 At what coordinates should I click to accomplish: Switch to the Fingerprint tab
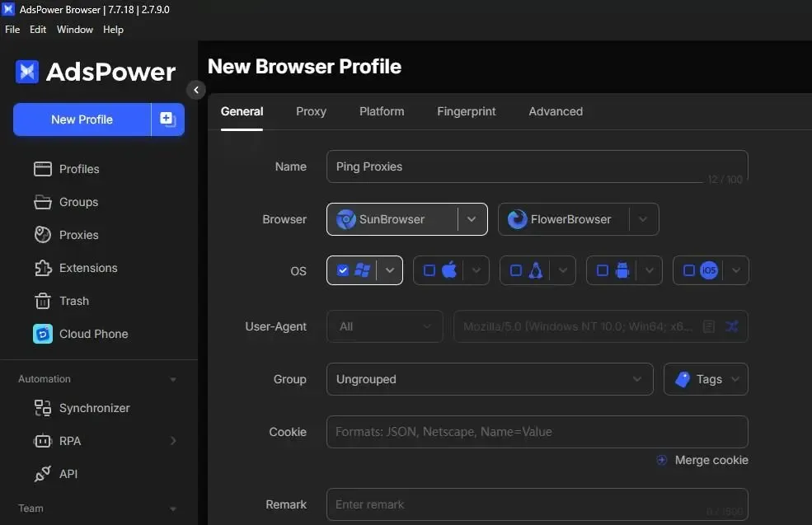[466, 111]
